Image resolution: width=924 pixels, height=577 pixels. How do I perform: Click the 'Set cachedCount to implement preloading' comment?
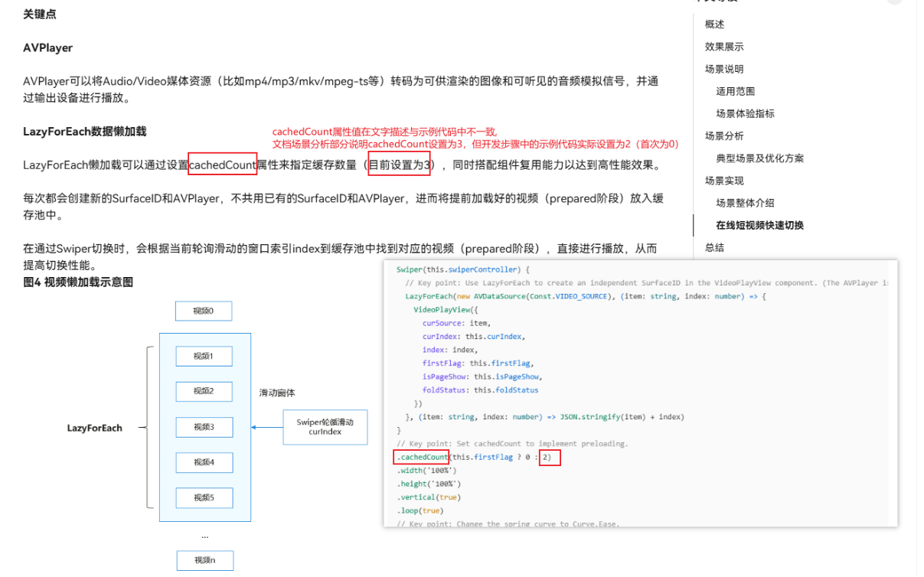(512, 444)
